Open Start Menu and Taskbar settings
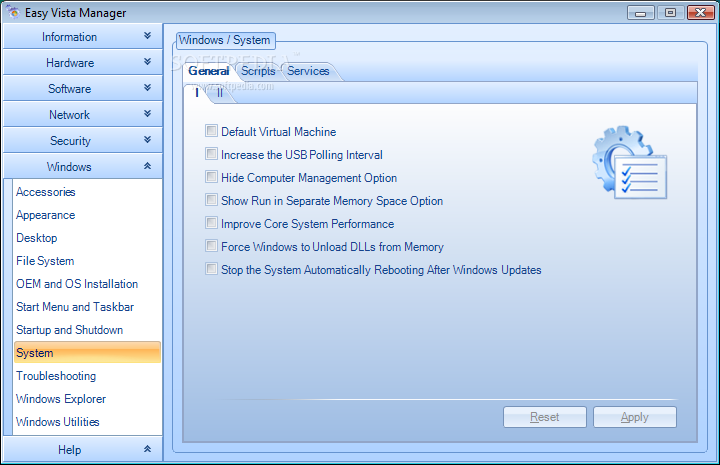The width and height of the screenshot is (720, 465). [75, 307]
